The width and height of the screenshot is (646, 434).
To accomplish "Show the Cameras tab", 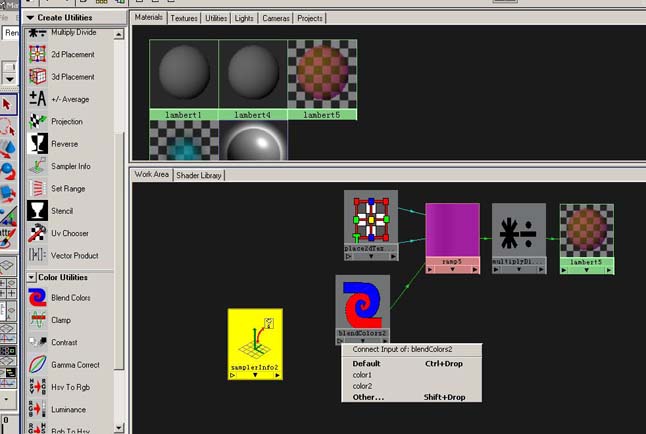I will pyautogui.click(x=276, y=18).
